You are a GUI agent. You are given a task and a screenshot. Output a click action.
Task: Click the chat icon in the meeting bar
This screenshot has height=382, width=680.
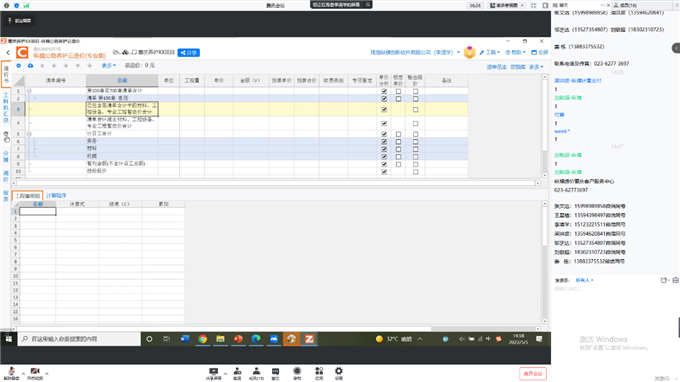tap(275, 373)
